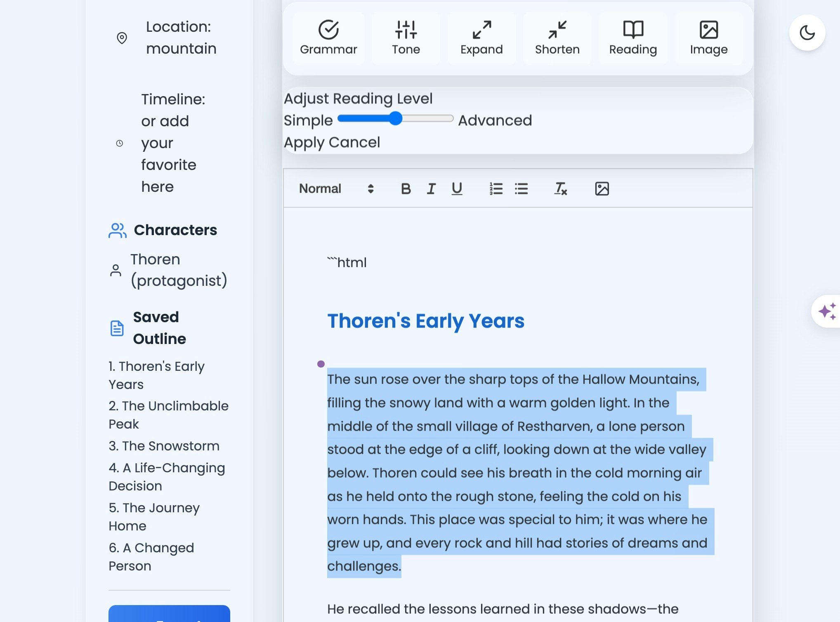Click the reading level slider handle

point(395,119)
